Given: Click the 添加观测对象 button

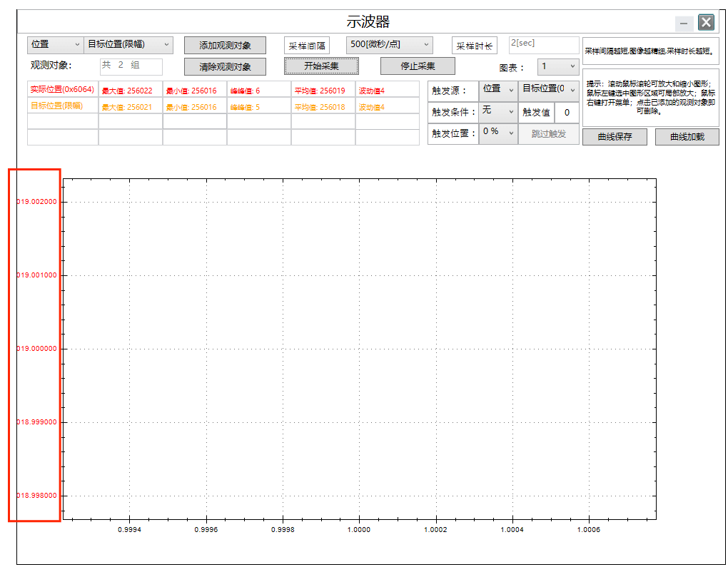Looking at the screenshot, I should point(225,45).
